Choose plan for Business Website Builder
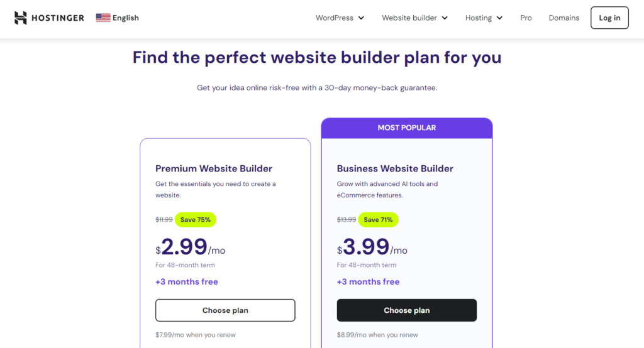The image size is (644, 348). pos(407,310)
